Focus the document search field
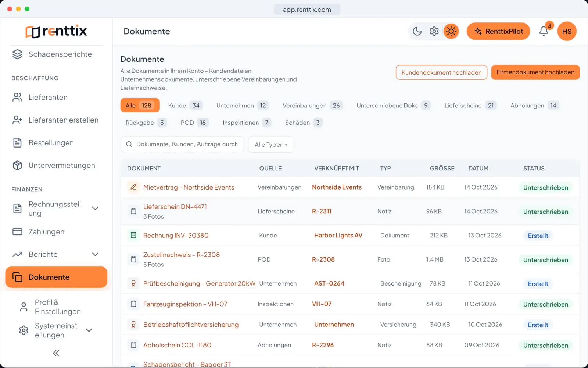This screenshot has width=588, height=368. point(182,144)
